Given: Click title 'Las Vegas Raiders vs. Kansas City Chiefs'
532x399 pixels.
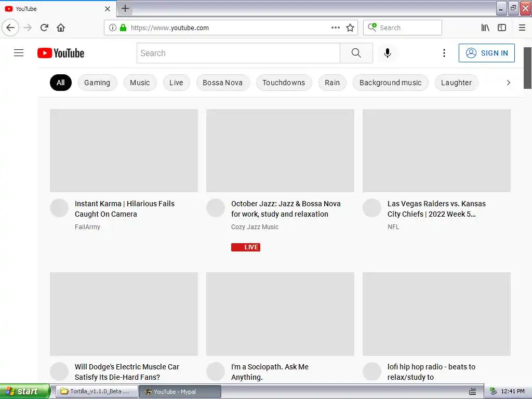Looking at the screenshot, I should point(436,209).
